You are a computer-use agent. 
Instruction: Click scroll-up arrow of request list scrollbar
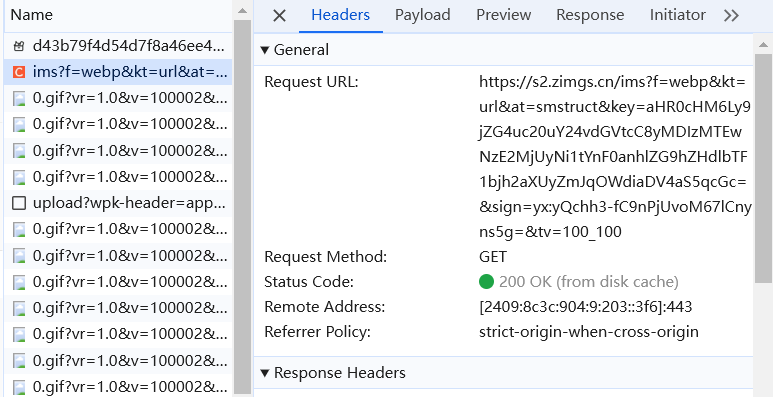point(242,10)
